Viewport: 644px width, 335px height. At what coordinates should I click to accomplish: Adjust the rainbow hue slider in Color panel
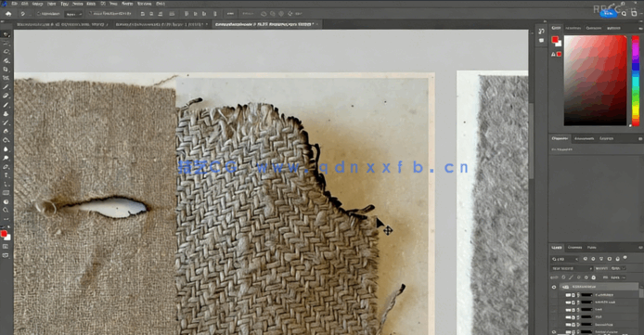tap(636, 81)
